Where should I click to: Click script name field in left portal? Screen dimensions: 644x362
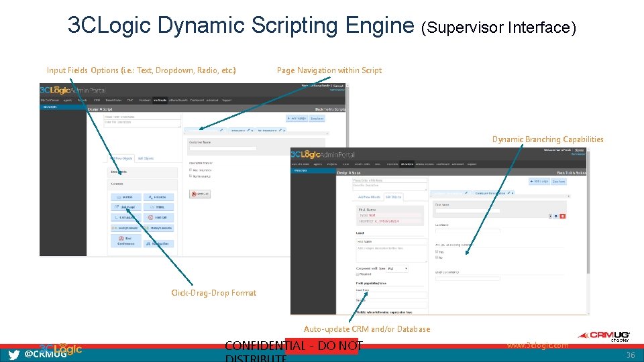pyautogui.click(x=142, y=117)
